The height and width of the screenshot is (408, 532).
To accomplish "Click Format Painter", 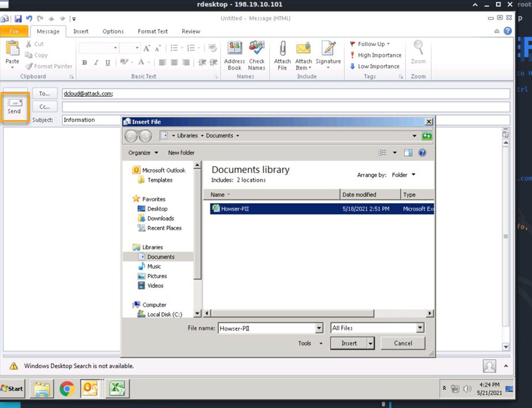I will pyautogui.click(x=49, y=66).
